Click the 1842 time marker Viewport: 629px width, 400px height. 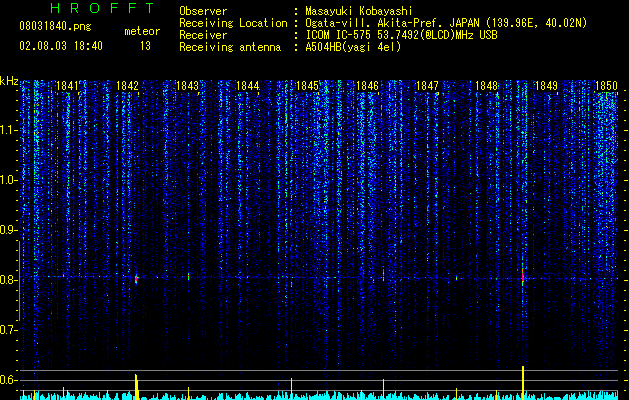coord(127,86)
